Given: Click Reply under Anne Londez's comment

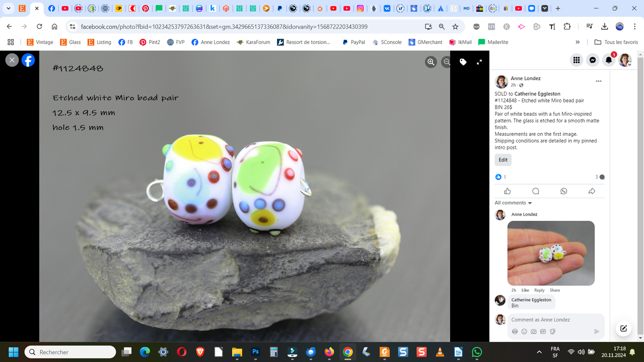Looking at the screenshot, I should click(539, 290).
